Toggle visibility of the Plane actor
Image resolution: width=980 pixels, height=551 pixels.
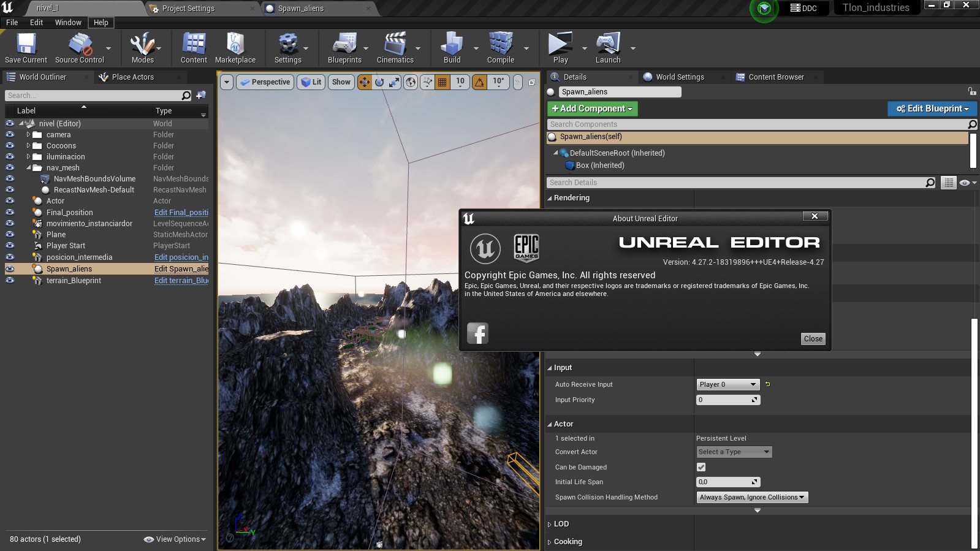(10, 235)
